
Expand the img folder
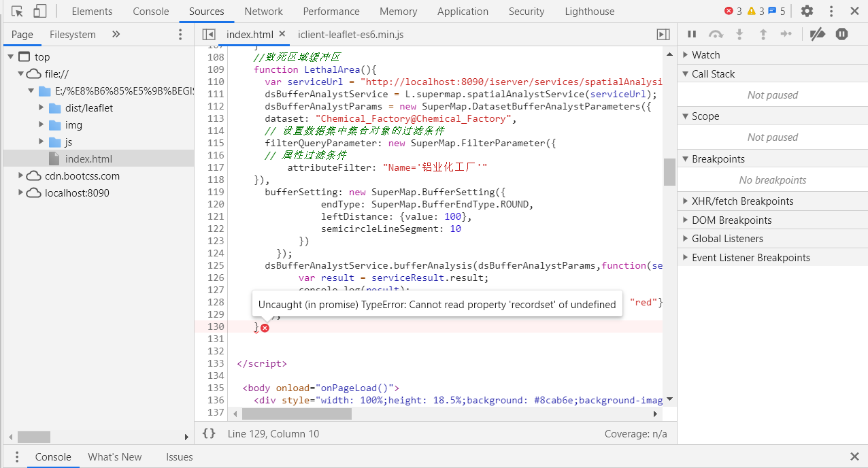click(41, 125)
